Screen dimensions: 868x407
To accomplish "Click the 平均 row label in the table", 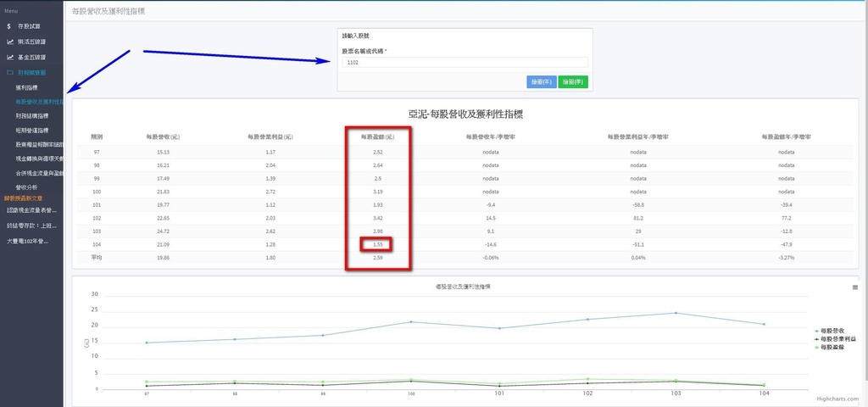I will point(97,258).
